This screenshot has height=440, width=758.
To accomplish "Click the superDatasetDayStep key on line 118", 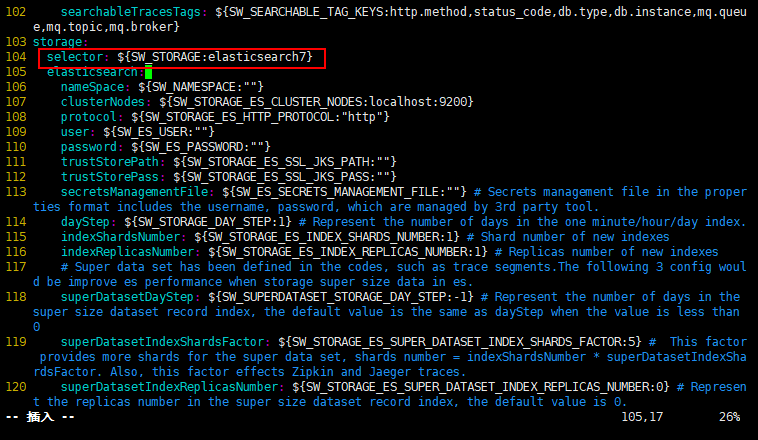I will (128, 297).
